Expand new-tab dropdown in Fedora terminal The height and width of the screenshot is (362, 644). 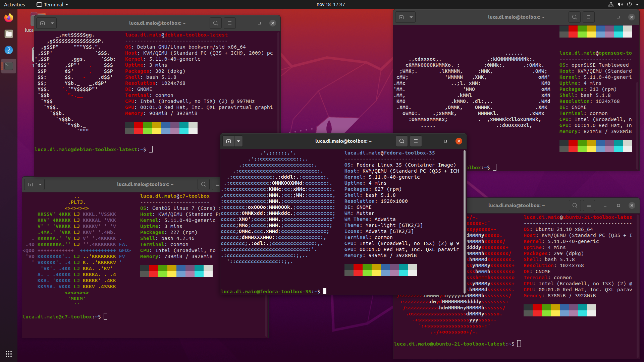pyautogui.click(x=238, y=141)
